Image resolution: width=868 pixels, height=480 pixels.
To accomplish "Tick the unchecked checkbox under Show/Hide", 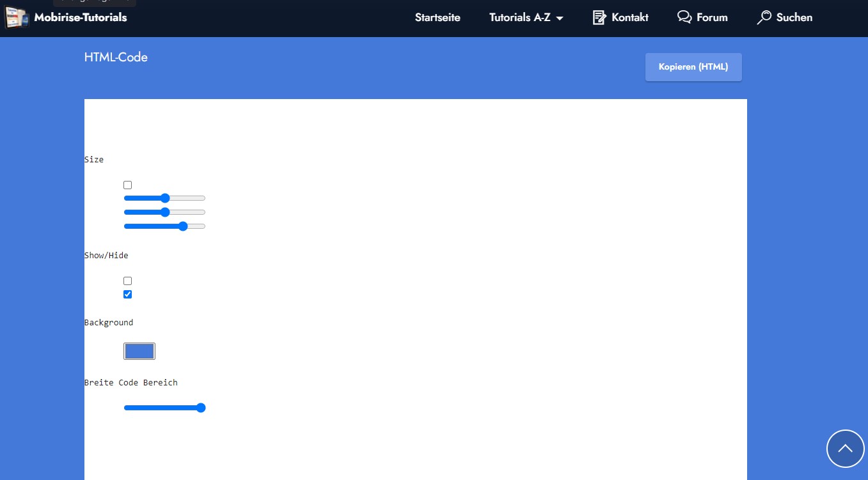I will (x=128, y=281).
